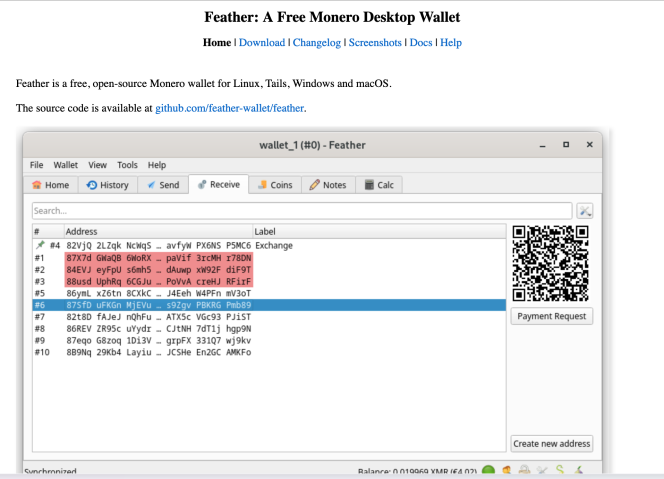Click the wallet lock icon in status bar

point(525,470)
